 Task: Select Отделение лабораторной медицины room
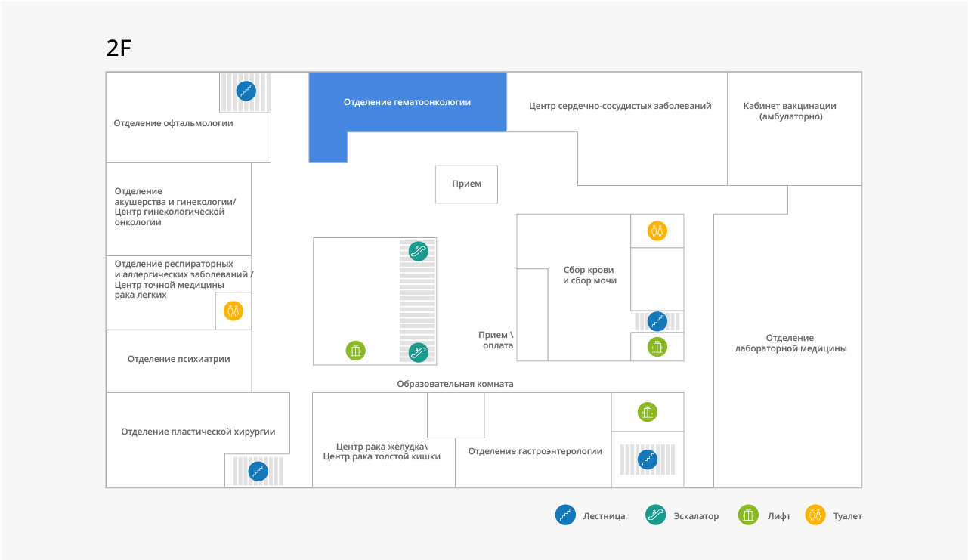[788, 336]
